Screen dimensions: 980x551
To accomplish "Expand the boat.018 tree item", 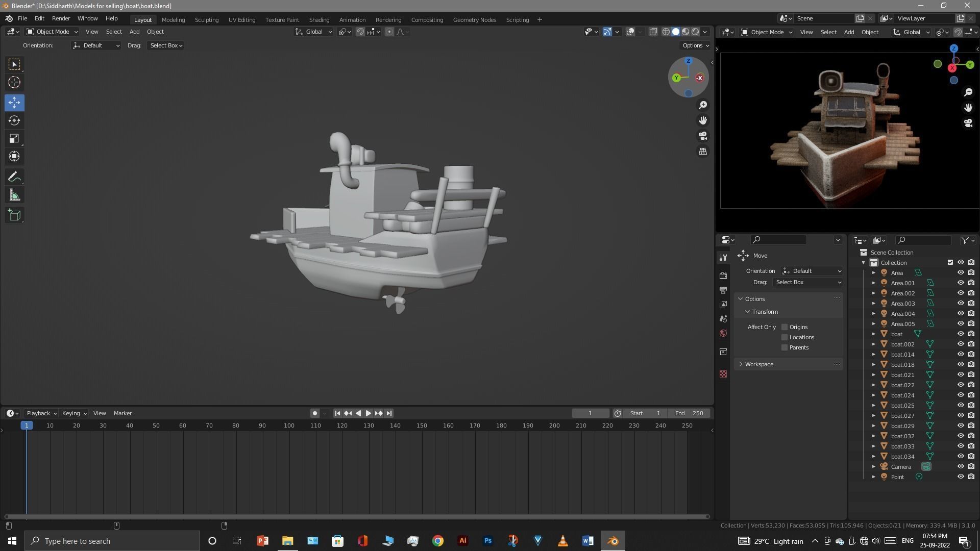I will (x=873, y=365).
